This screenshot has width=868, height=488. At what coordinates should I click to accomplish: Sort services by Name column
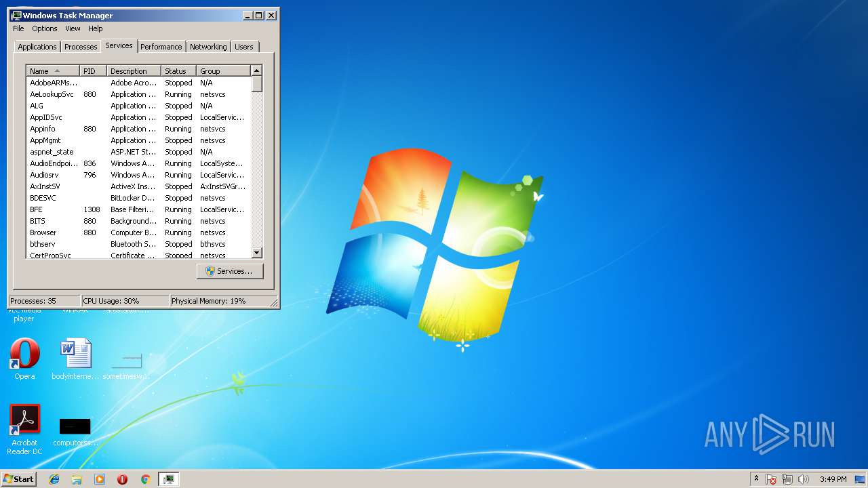point(53,71)
